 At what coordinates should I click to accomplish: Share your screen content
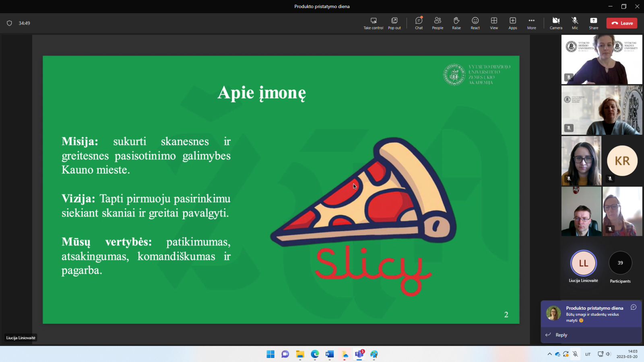click(x=593, y=23)
